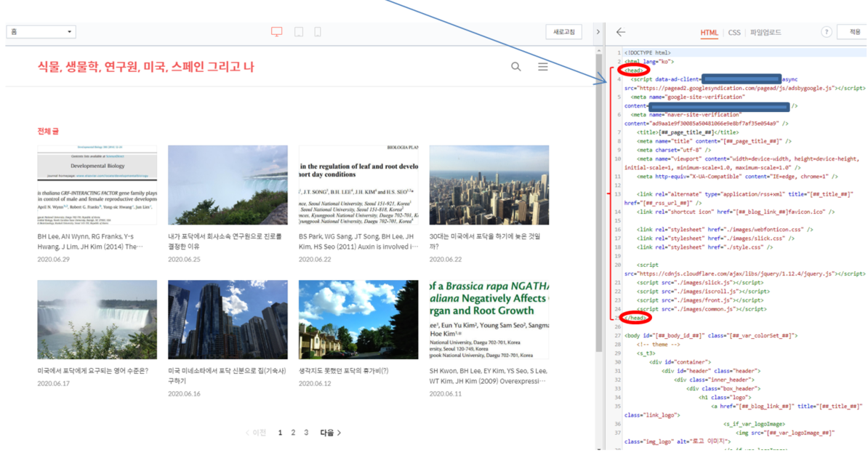Open Chicago skyline post thumbnail
868x453 pixels.
pyautogui.click(x=489, y=185)
